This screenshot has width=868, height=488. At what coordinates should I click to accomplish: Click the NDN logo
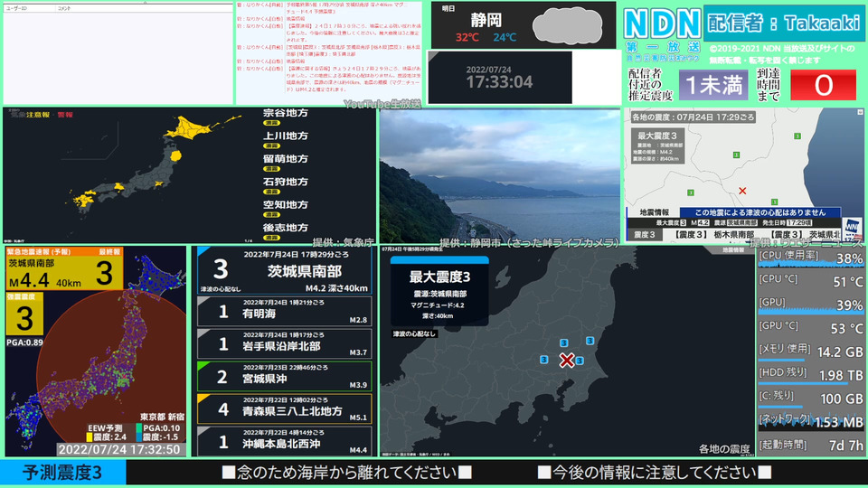(663, 24)
